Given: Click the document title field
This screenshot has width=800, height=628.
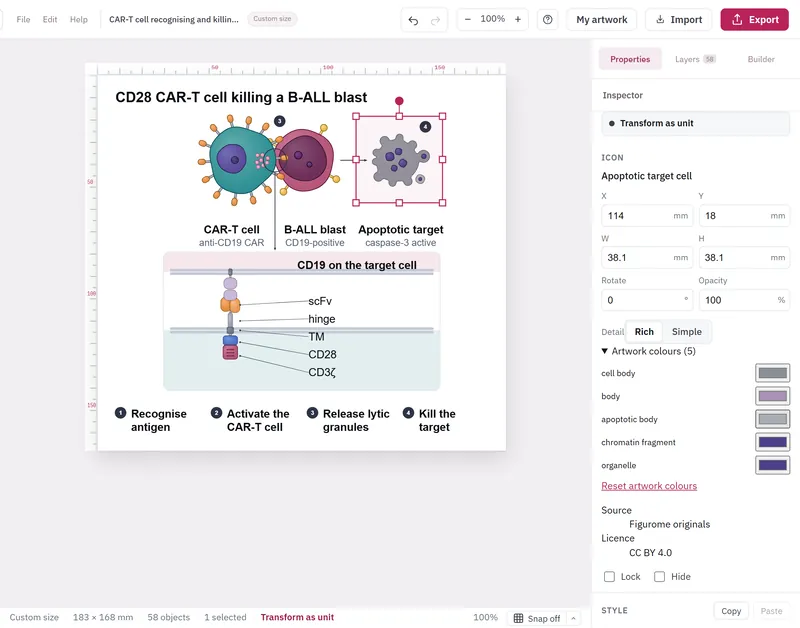Looking at the screenshot, I should tap(173, 19).
